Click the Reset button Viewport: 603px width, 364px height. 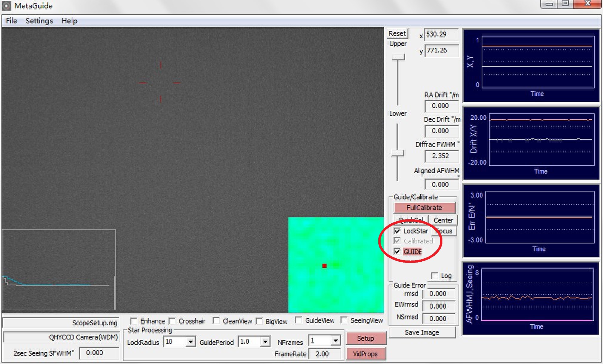pos(397,33)
